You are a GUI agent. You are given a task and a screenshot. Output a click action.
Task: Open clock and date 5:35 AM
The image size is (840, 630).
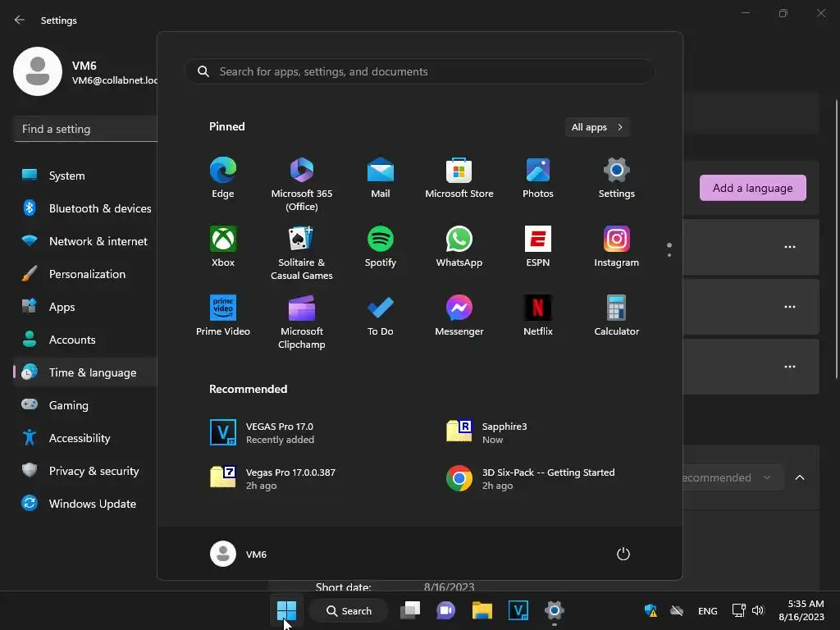pos(801,610)
